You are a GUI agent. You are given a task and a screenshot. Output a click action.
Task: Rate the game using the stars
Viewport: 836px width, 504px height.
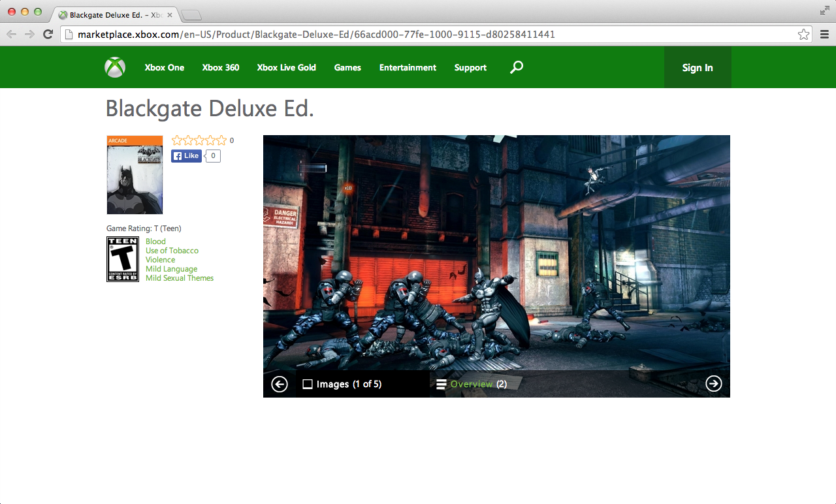click(199, 140)
